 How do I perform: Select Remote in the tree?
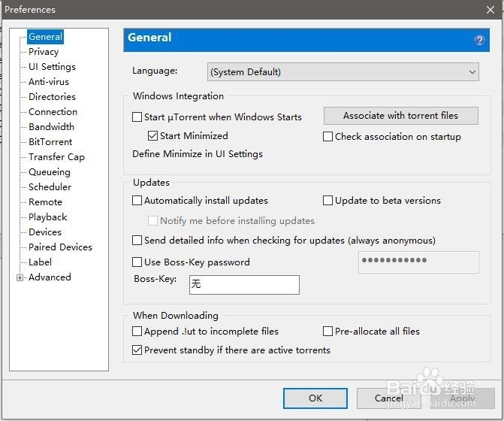pyautogui.click(x=45, y=202)
